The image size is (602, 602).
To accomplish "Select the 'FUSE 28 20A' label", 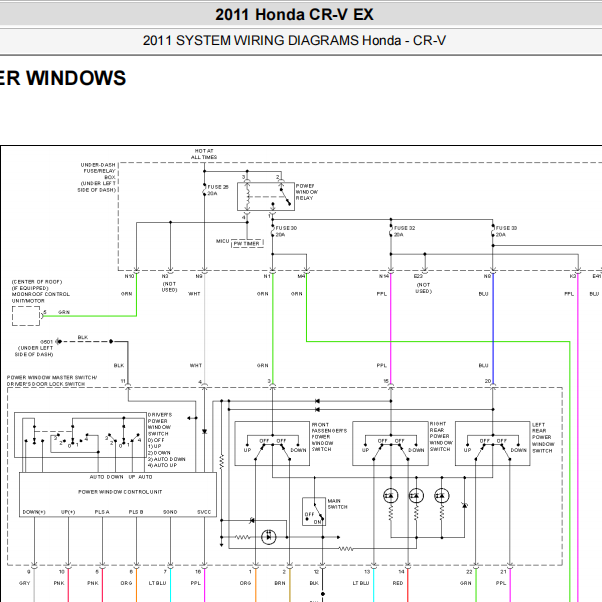I will (218, 190).
